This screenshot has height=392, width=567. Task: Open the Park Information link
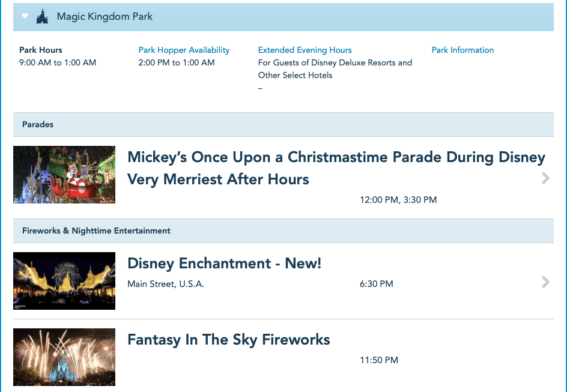tap(462, 50)
